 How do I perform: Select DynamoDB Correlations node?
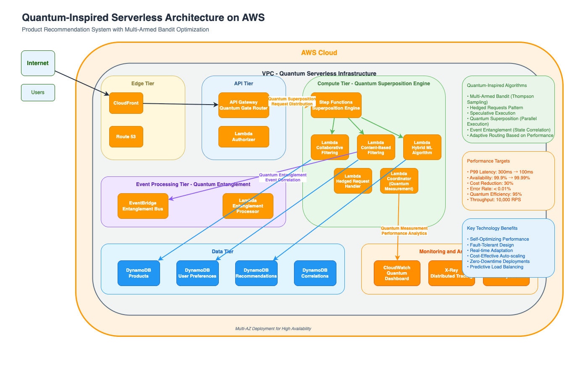click(315, 273)
